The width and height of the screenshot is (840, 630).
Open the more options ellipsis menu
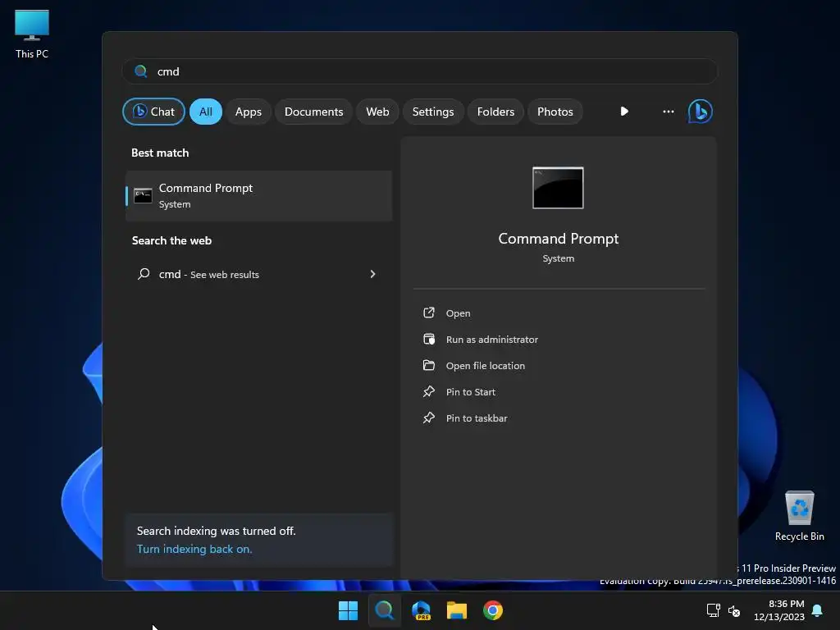(668, 112)
